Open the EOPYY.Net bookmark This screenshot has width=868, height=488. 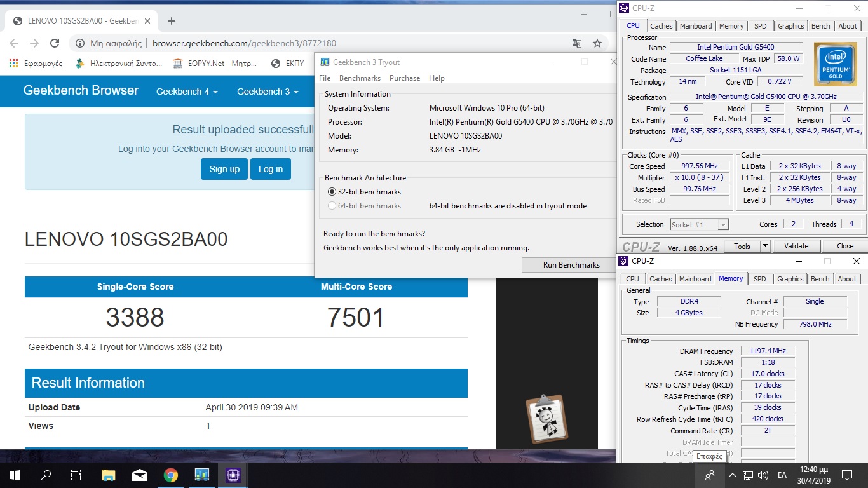click(214, 64)
